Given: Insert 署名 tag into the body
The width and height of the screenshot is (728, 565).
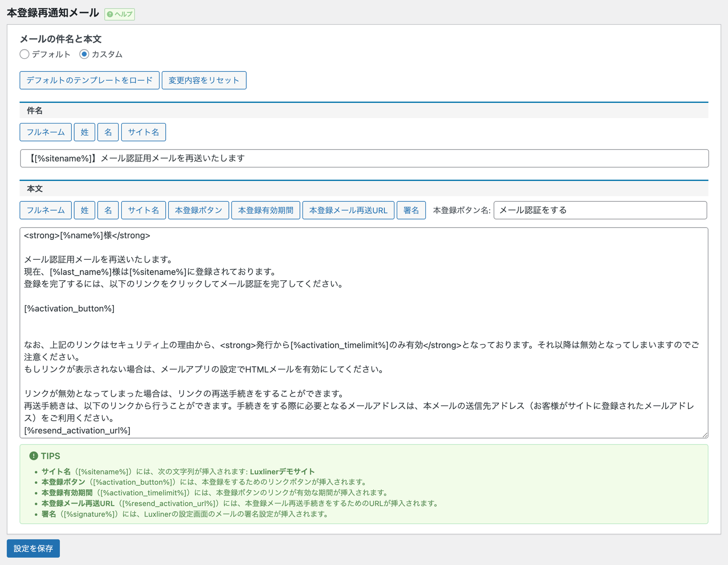Looking at the screenshot, I should 411,210.
